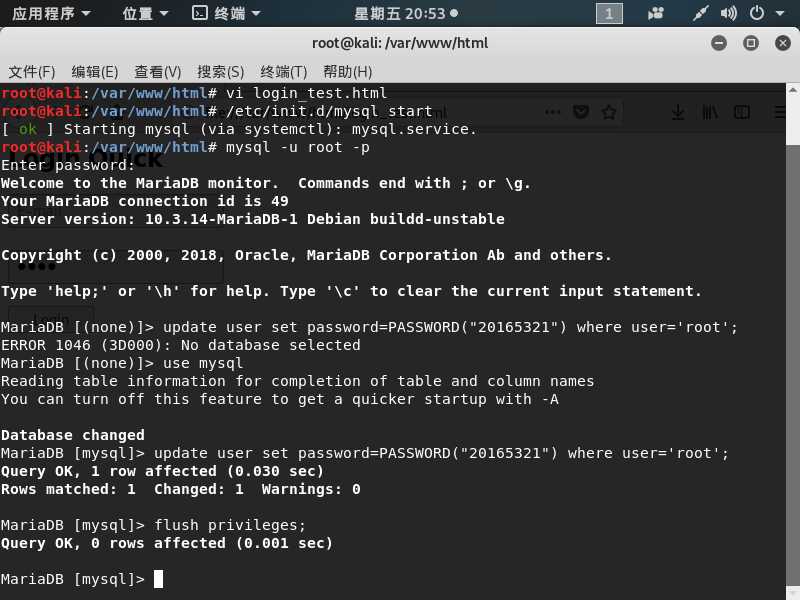Open the 查看(V) menu
The height and width of the screenshot is (600, 800).
[158, 72]
